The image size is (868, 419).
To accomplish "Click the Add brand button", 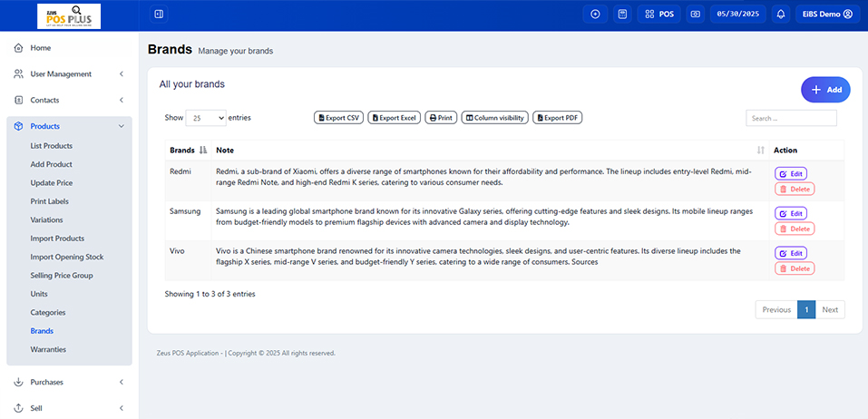I will pyautogui.click(x=825, y=90).
